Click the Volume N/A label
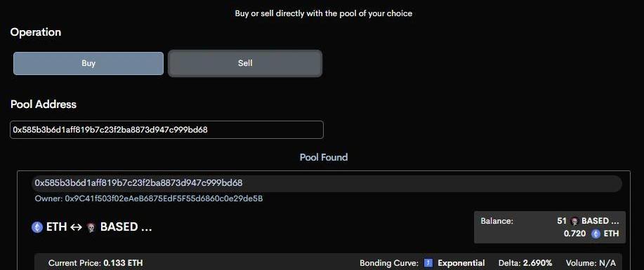This screenshot has width=644, height=270. (x=591, y=263)
